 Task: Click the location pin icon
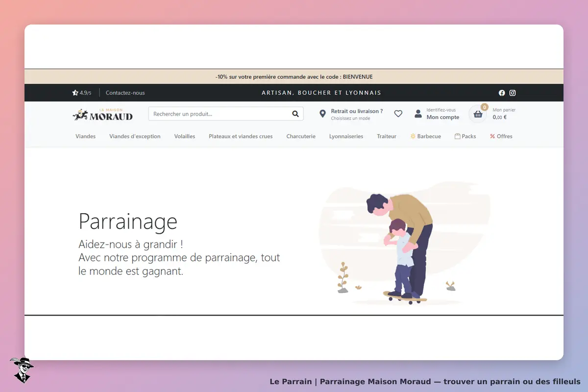point(322,114)
